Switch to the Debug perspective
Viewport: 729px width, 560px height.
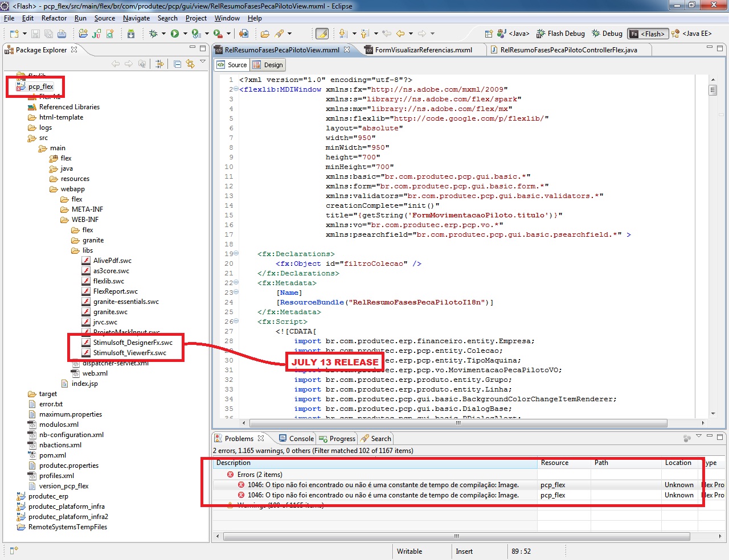coord(607,34)
